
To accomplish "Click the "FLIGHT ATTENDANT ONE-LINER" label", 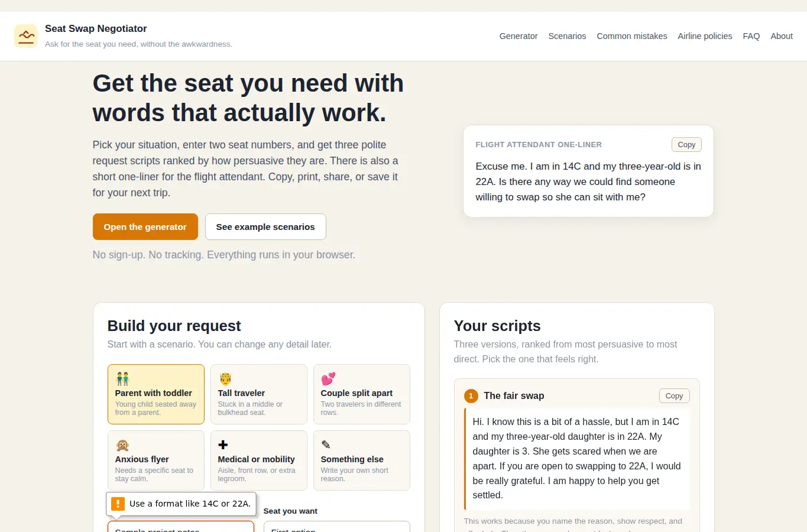I will (539, 144).
